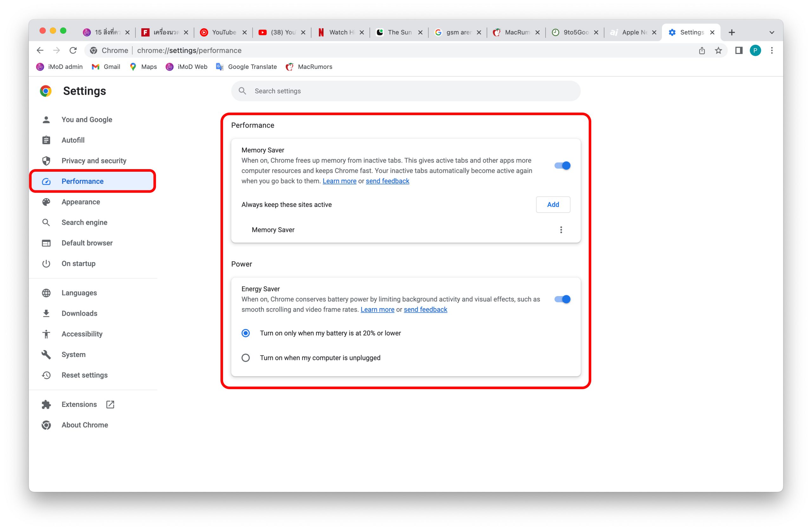Click the reload page icon
The width and height of the screenshot is (812, 530).
pos(73,50)
